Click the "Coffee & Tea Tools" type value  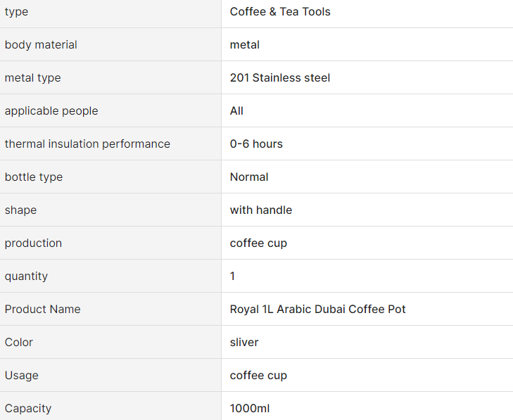click(280, 12)
